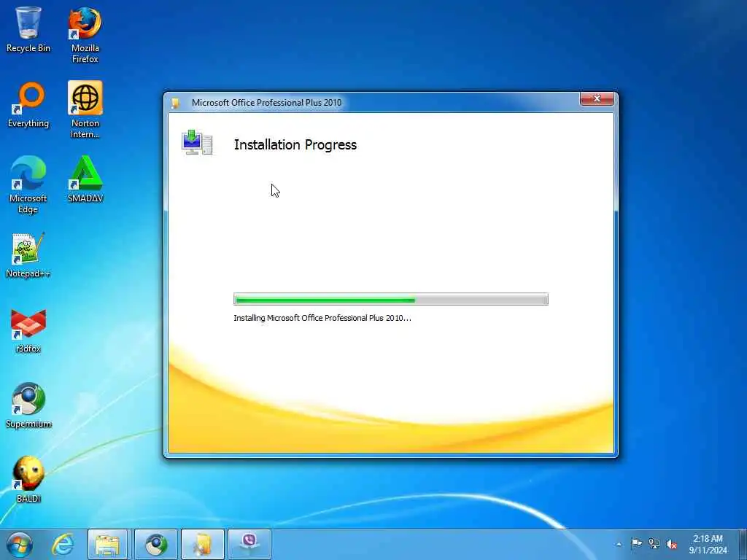Open Windows Explorer from the taskbar
Image resolution: width=747 pixels, height=560 pixels.
coord(108,545)
